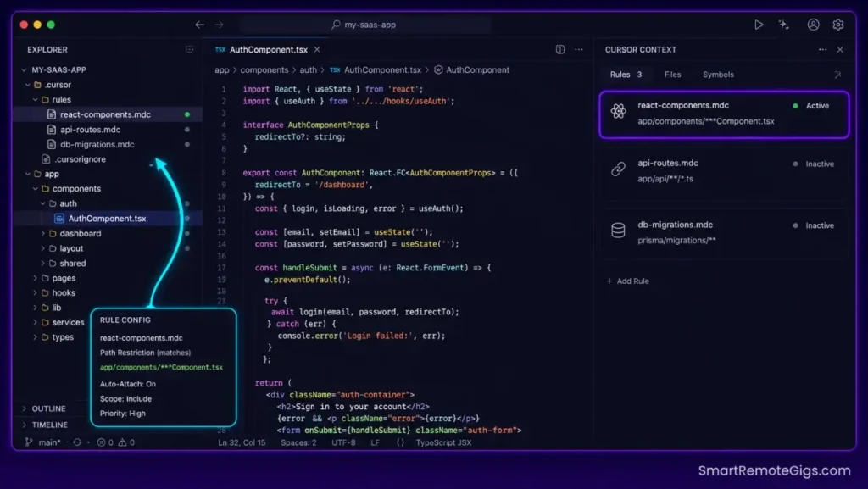Click the sync changes icon in status bar

pyautogui.click(x=77, y=442)
